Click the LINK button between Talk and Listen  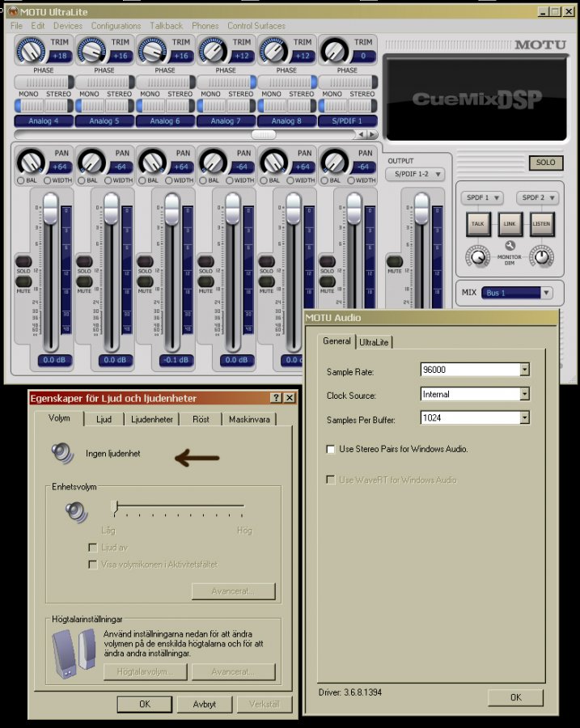point(510,224)
